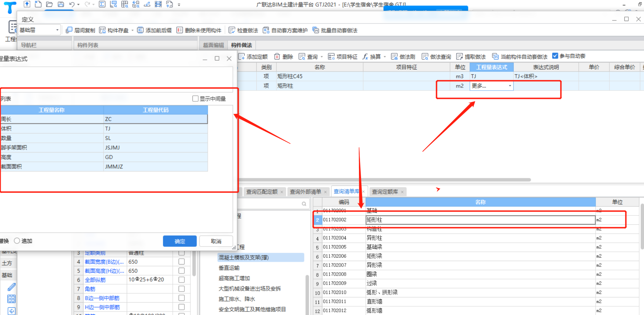Click 查询 toolbar button
This screenshot has width=644, height=315.
[x=308, y=56]
